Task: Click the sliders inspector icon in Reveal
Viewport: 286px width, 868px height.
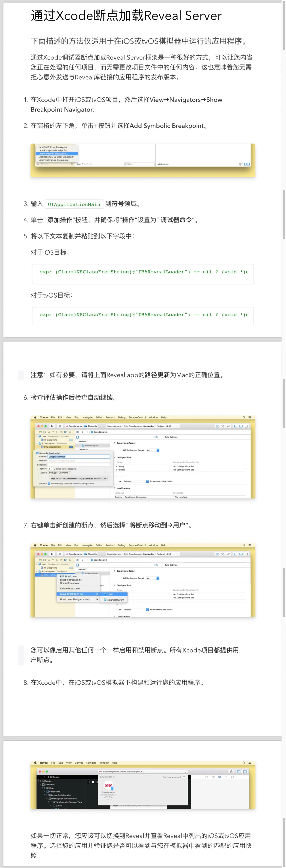Action: click(219, 777)
